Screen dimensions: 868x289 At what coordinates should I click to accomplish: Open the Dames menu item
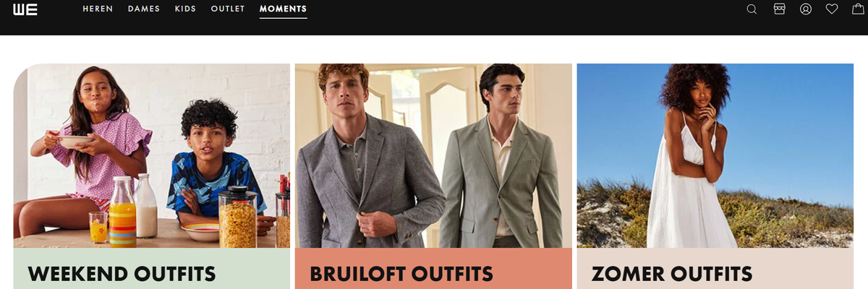pos(144,9)
